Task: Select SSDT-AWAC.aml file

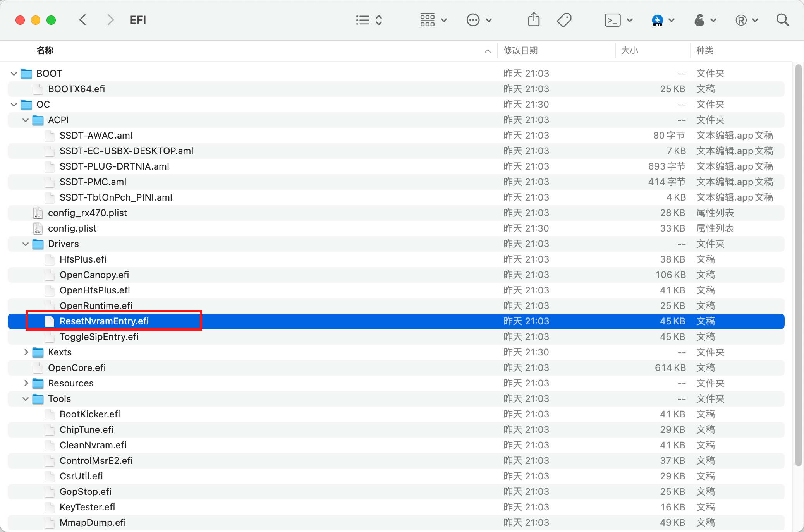Action: pos(396,136)
